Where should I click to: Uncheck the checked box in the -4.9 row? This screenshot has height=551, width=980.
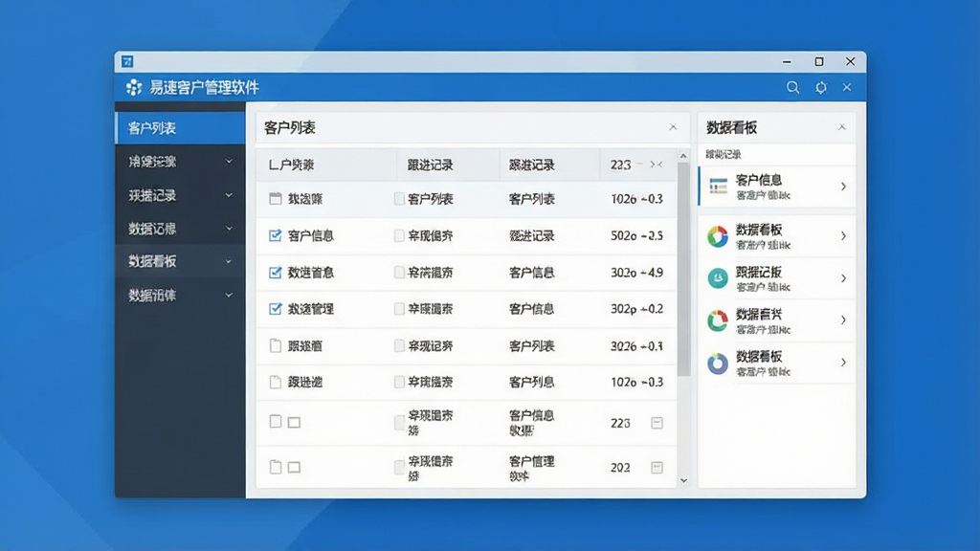[x=275, y=273]
